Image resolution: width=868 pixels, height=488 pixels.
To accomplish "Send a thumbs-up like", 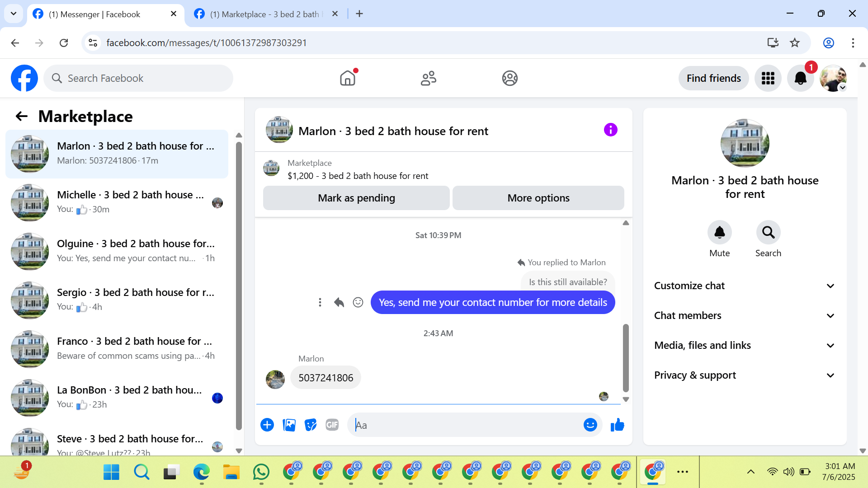I will (x=617, y=425).
